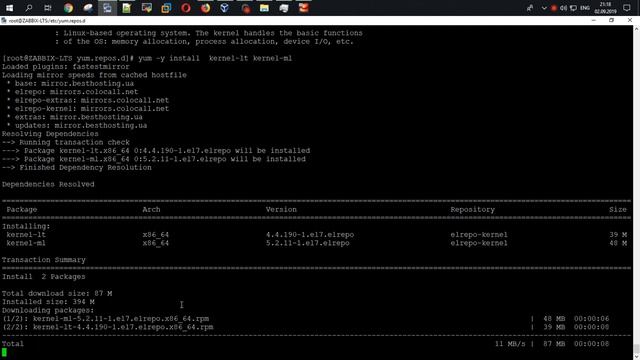This screenshot has height=360, width=640.
Task: Open the clock and date flyout
Action: [605, 8]
